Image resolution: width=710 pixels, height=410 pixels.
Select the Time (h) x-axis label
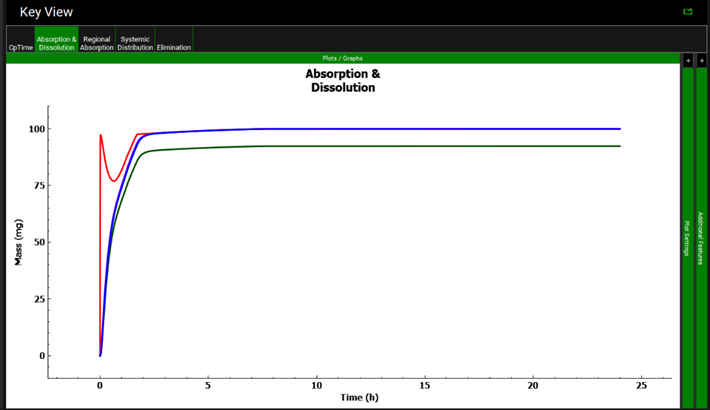point(359,397)
